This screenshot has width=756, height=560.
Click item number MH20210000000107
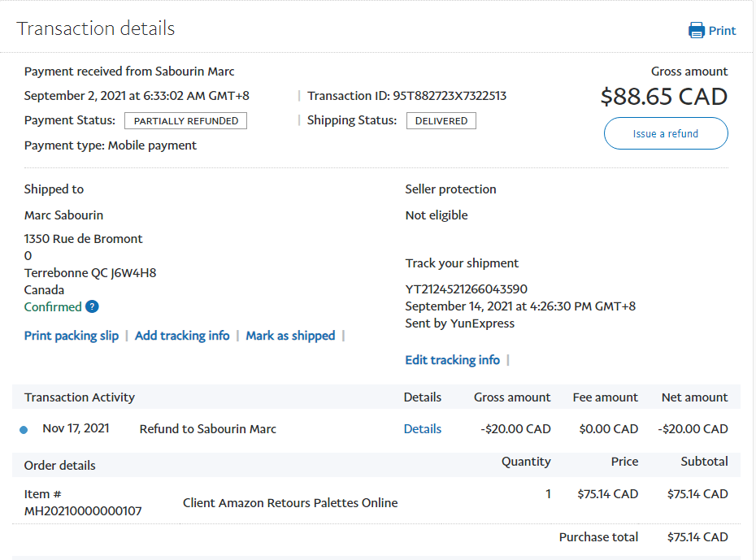(x=83, y=511)
